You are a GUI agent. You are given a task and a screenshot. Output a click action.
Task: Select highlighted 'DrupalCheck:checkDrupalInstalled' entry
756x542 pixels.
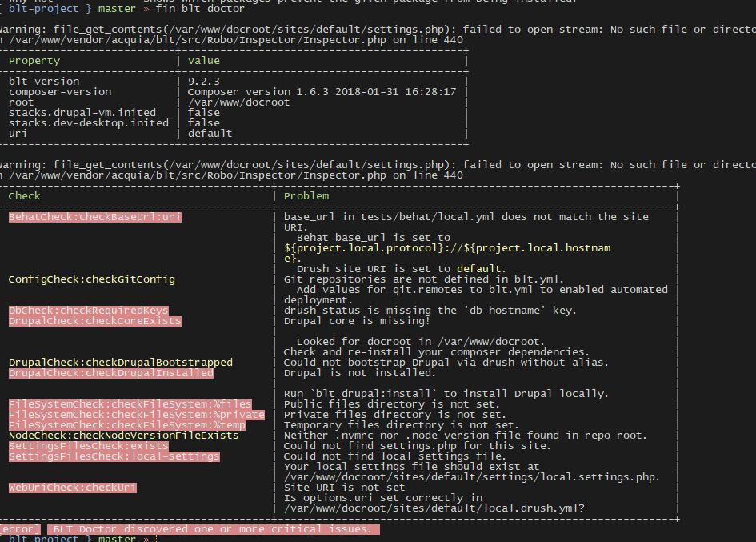pyautogui.click(x=111, y=373)
